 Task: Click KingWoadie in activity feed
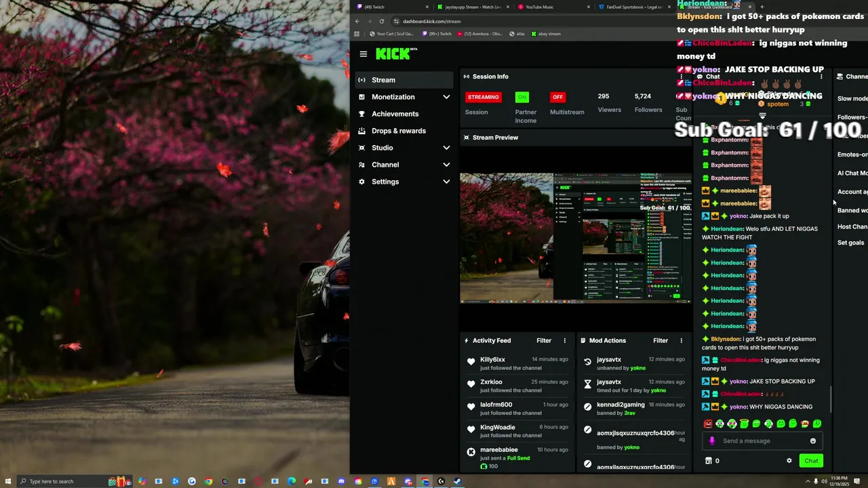pyautogui.click(x=497, y=427)
